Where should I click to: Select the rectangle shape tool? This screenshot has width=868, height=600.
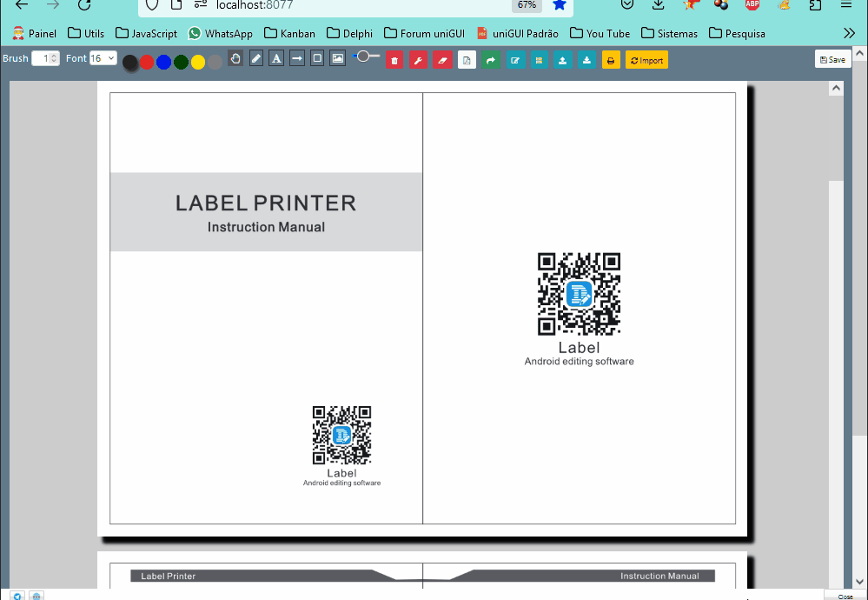317,58
